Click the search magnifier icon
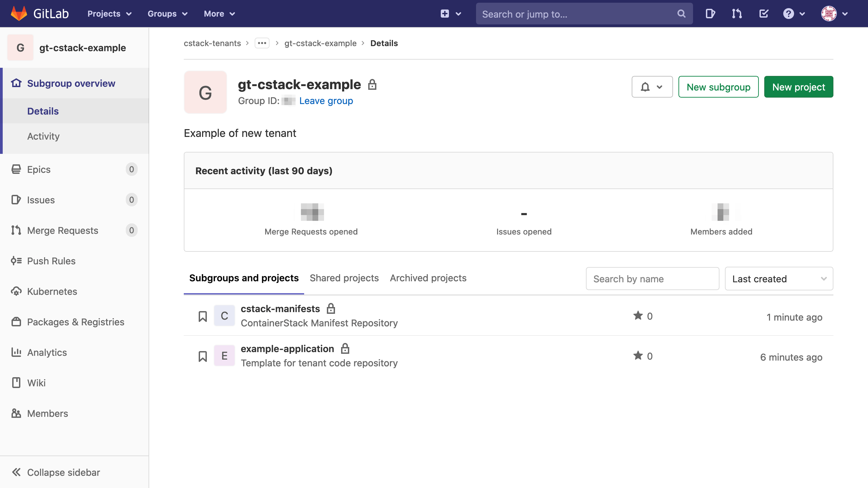The height and width of the screenshot is (488, 868). pos(681,14)
